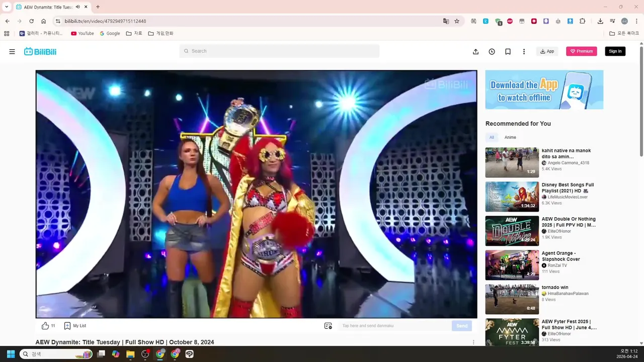Click the pink Premium button
644x362 pixels.
point(581,51)
